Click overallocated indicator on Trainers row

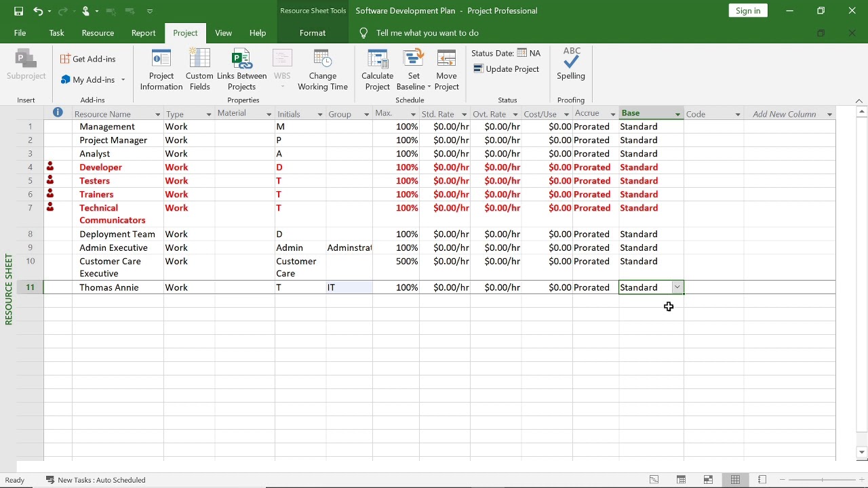pos(50,194)
